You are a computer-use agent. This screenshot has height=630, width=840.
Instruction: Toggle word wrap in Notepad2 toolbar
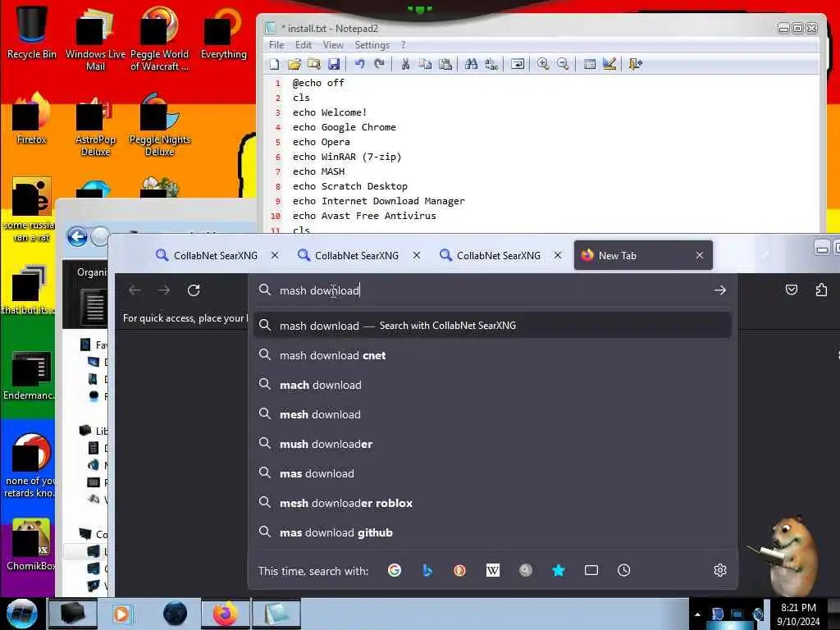point(518,64)
